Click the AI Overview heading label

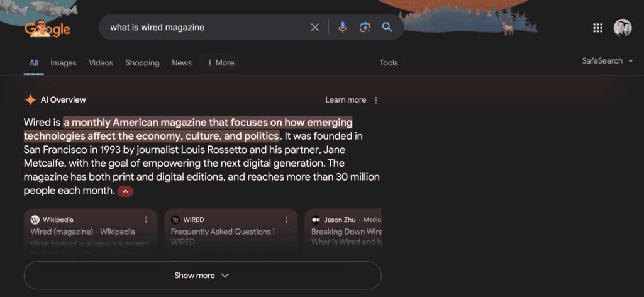coord(64,100)
